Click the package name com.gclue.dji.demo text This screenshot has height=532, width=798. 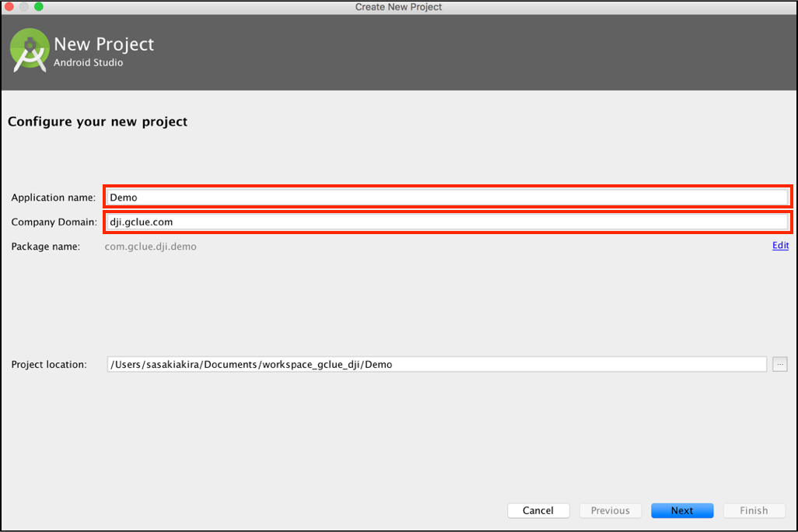[x=151, y=247]
